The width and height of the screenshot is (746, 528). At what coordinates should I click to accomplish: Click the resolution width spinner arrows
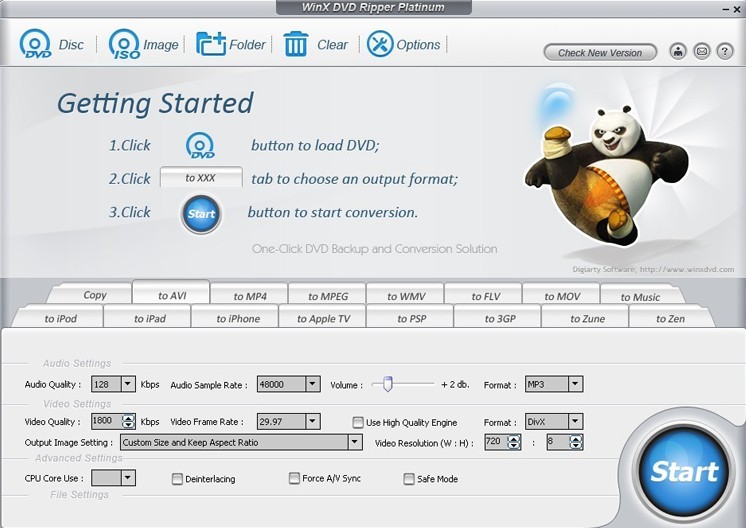[x=514, y=442]
